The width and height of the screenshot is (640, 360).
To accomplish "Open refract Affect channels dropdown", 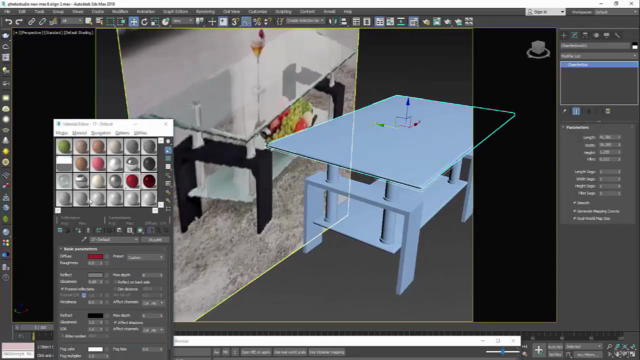I will coord(153,330).
